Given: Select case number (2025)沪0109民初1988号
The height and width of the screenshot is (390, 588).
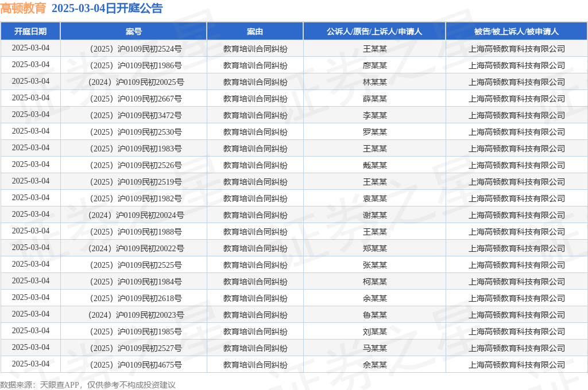Looking at the screenshot, I should point(136,232).
